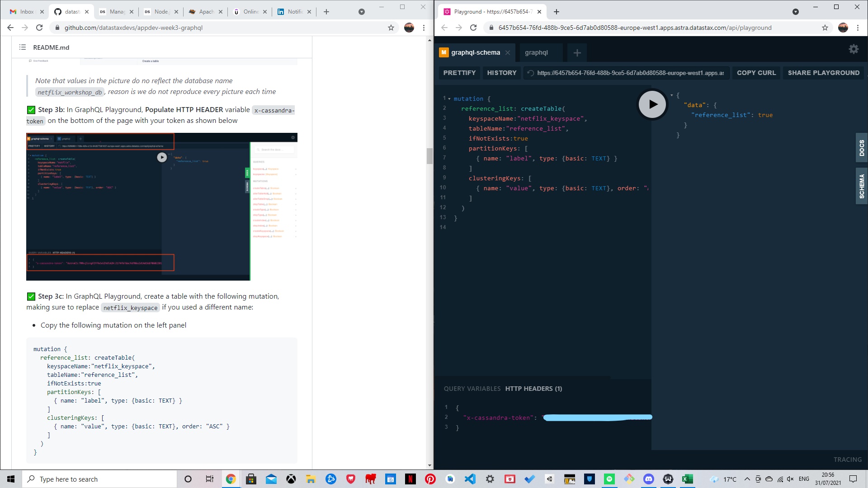Open the playground settings gear
This screenshot has height=488, width=868.
(x=854, y=49)
